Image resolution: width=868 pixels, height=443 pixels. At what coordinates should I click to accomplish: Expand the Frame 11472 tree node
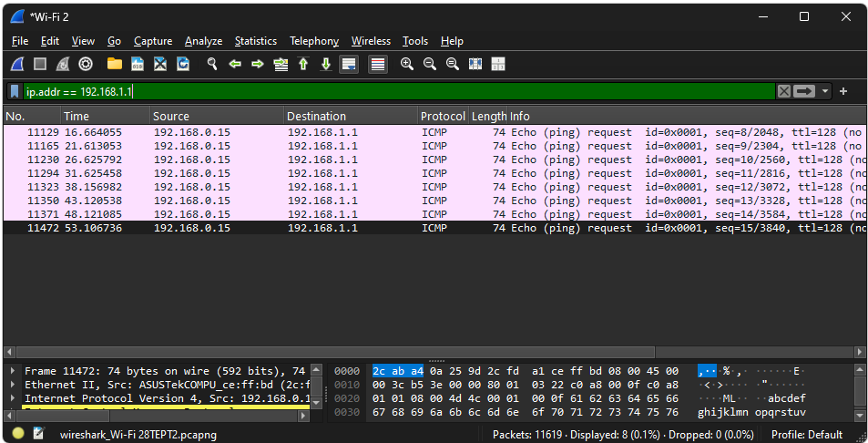[x=12, y=371]
